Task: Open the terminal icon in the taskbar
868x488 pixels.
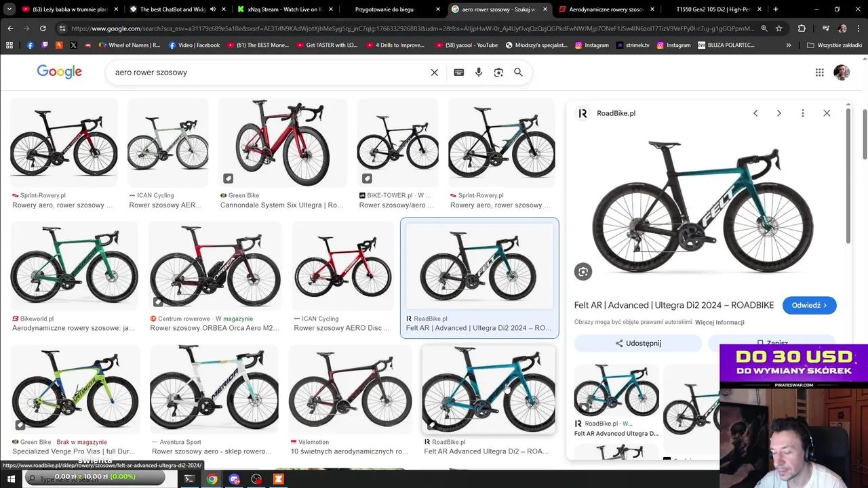Action: tap(189, 479)
